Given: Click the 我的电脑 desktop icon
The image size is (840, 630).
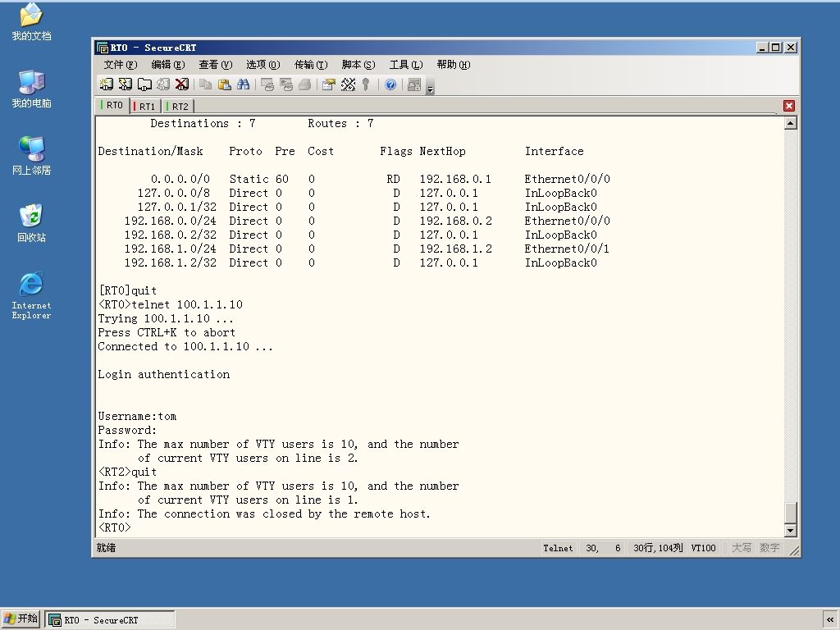Looking at the screenshot, I should point(31,89).
